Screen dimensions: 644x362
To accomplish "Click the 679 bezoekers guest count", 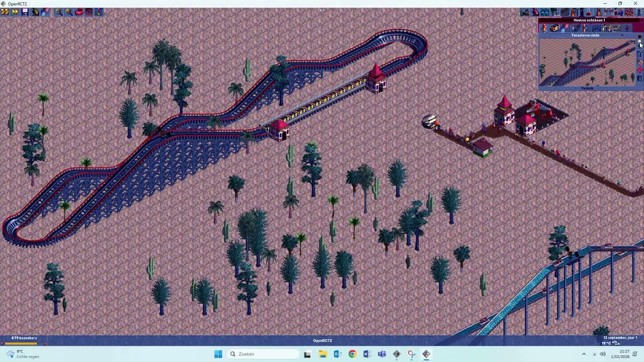I will 24,338.
